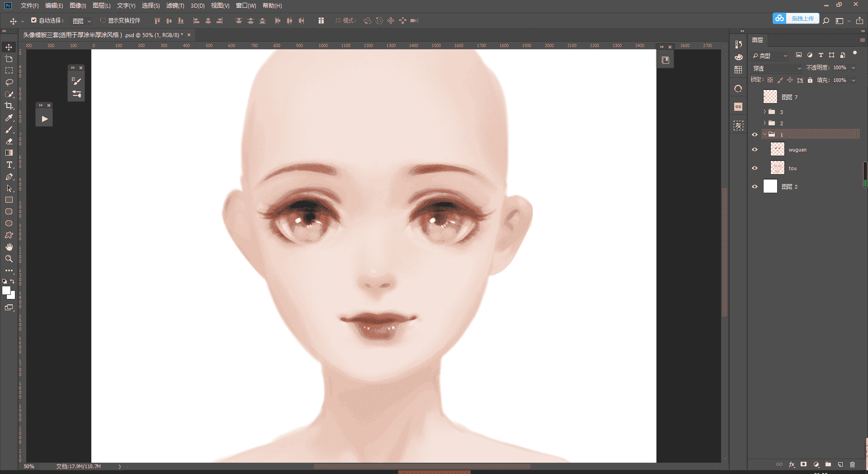This screenshot has height=474, width=868.
Task: Play the action in floating panel
Action: click(44, 119)
